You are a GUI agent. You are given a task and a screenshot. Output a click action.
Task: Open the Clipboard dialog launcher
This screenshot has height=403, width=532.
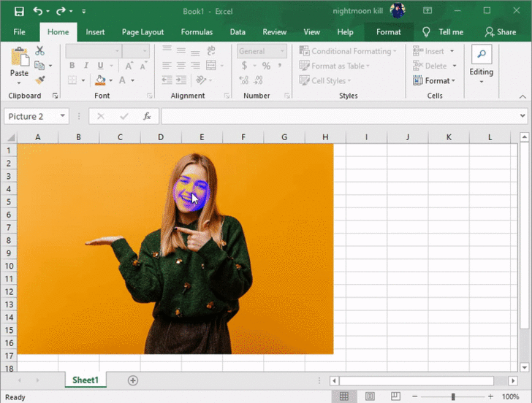tap(55, 96)
